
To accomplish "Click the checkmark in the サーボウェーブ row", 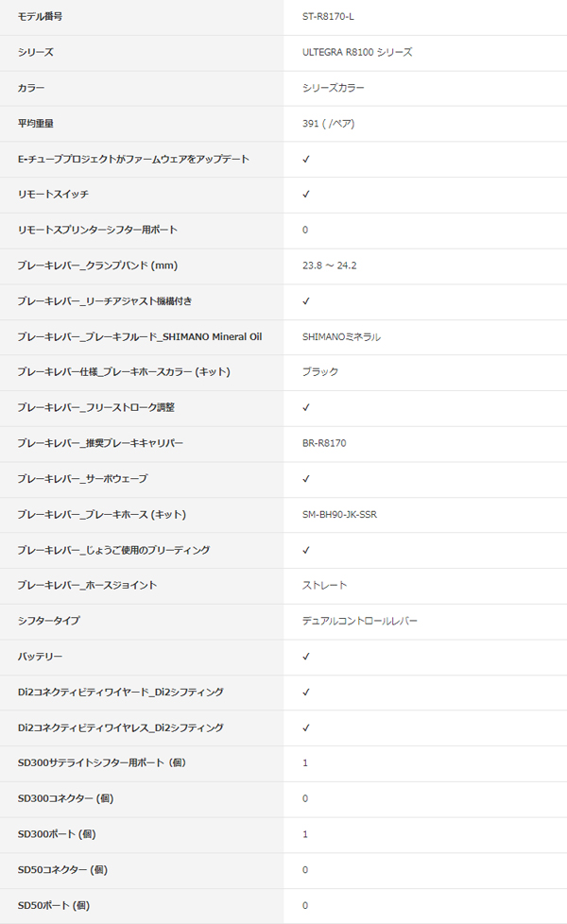I will [305, 479].
